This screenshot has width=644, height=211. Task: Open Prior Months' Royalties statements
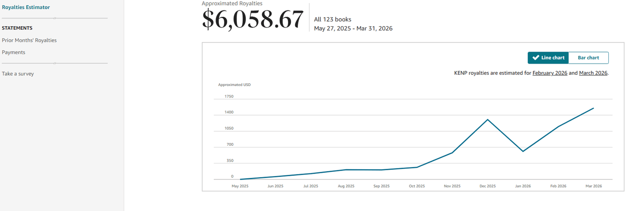[x=29, y=40]
